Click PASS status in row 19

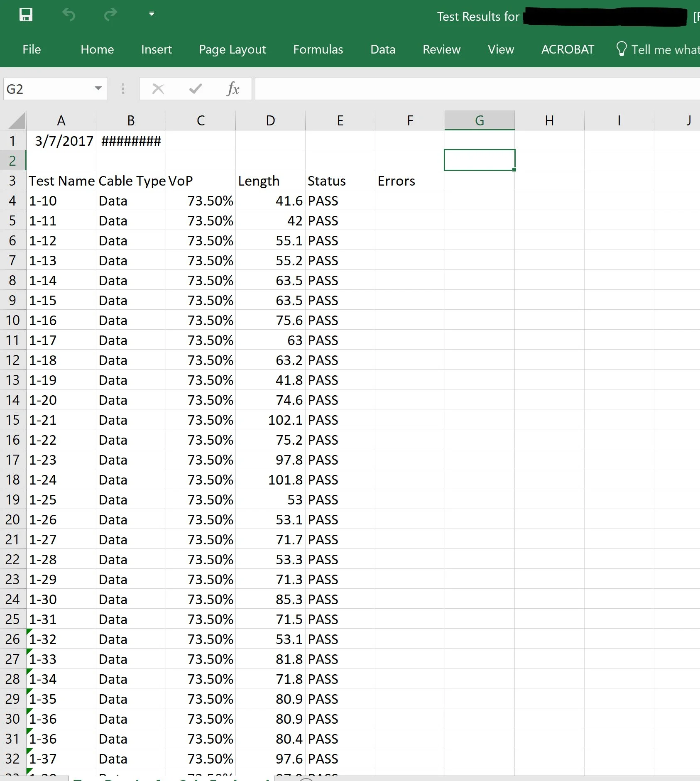(x=340, y=499)
